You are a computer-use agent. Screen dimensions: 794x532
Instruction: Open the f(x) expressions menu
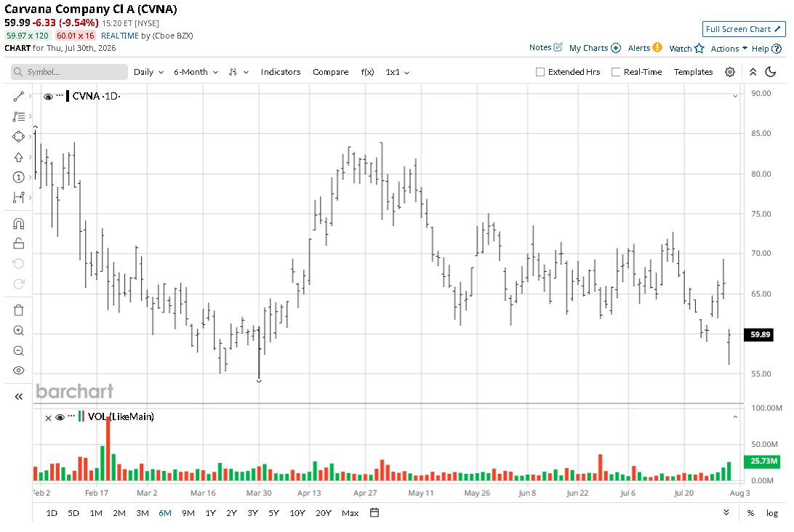tap(367, 72)
